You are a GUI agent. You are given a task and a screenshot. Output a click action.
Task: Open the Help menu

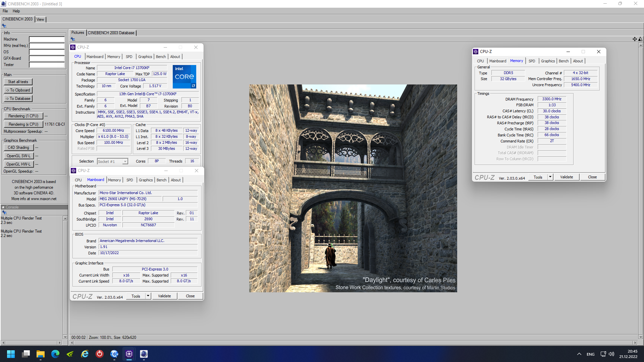pyautogui.click(x=16, y=11)
